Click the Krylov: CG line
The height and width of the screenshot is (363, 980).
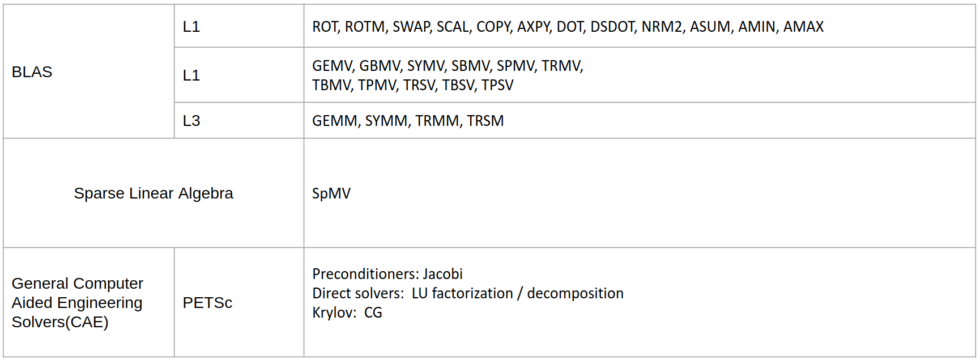347,313
